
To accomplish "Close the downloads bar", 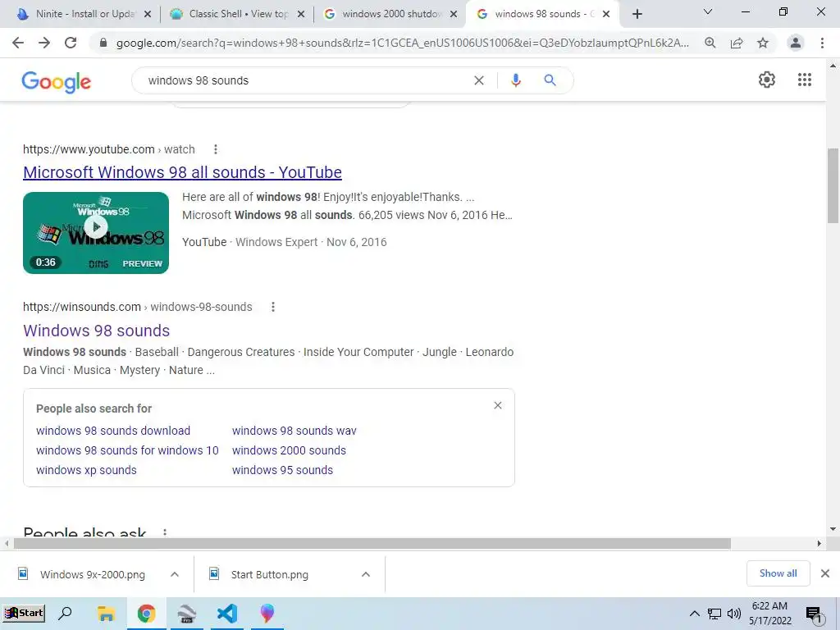I will point(825,573).
